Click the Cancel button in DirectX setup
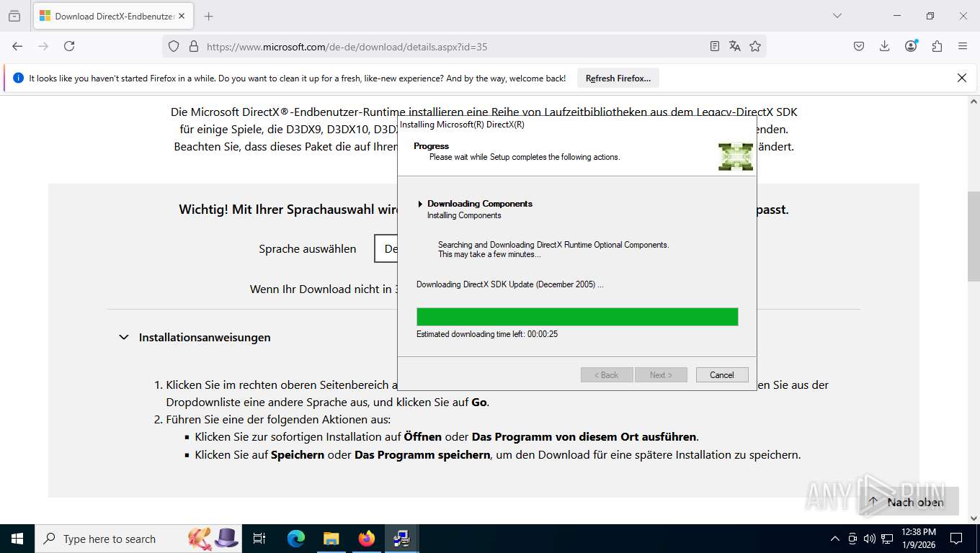Screen dimensions: 980x553 722,375
